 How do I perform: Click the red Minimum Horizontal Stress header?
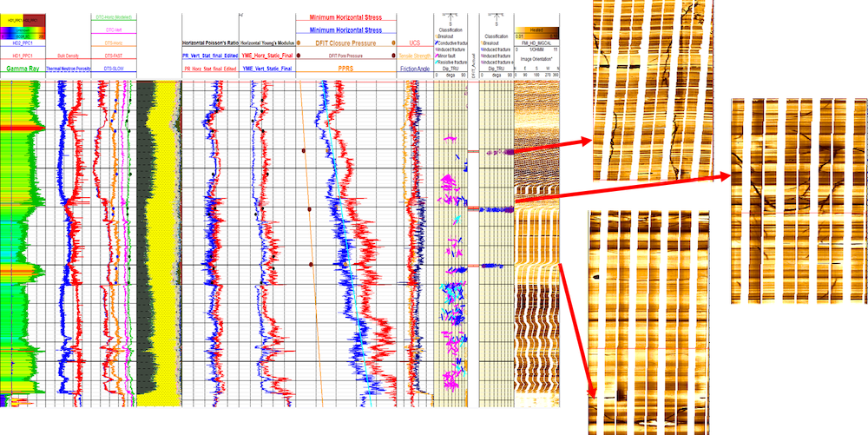(346, 17)
